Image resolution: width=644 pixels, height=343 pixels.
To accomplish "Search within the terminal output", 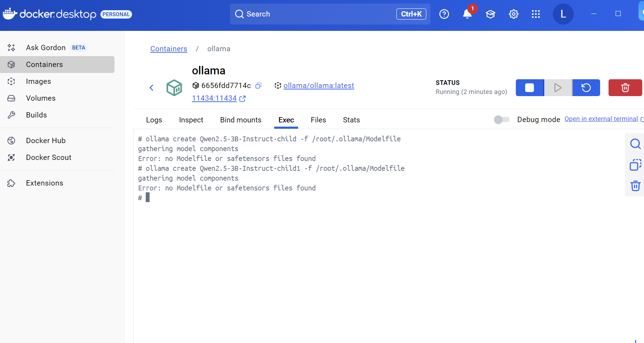I will [635, 144].
